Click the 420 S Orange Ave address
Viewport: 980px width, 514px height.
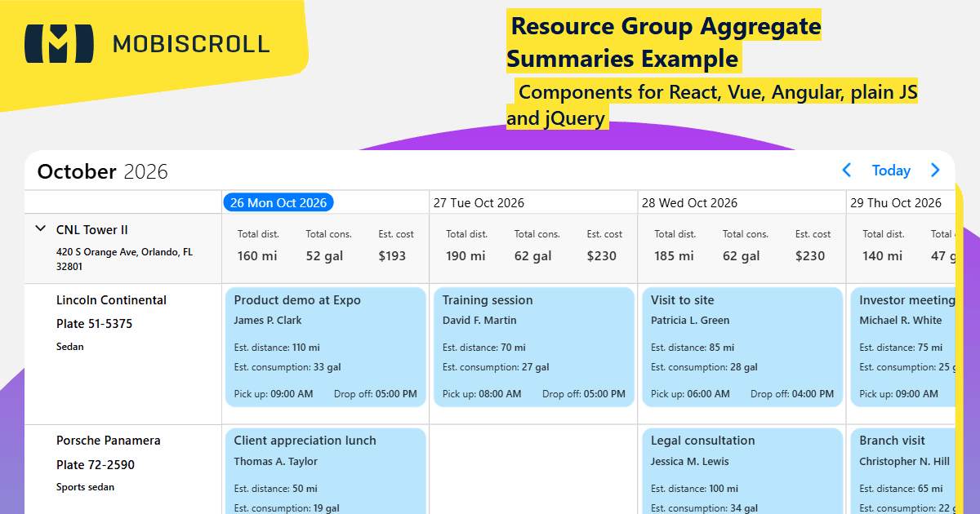[x=124, y=259]
